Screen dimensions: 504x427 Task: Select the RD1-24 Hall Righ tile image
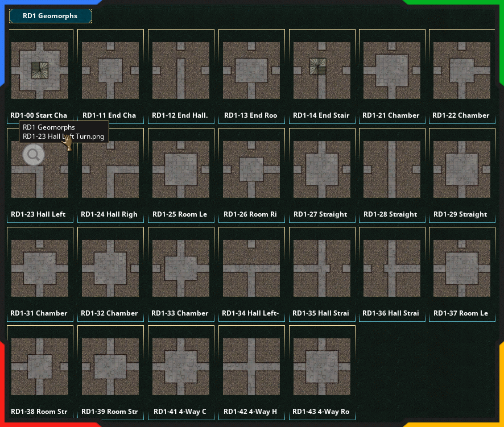click(x=110, y=169)
